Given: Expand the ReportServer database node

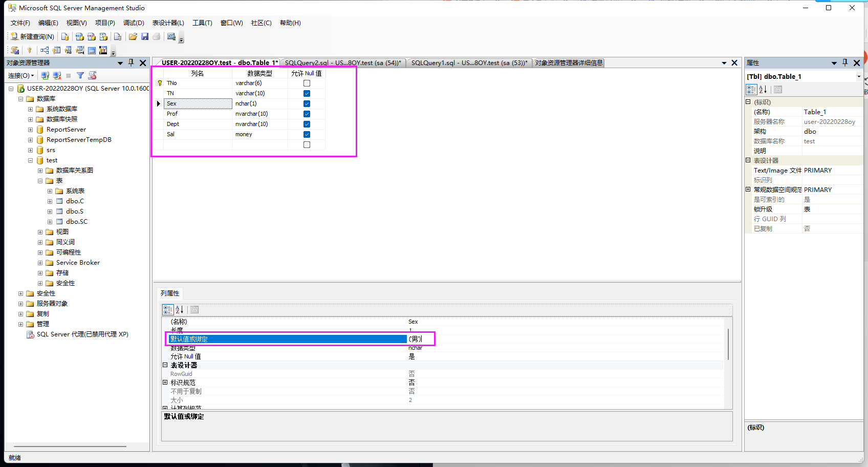Looking at the screenshot, I should point(30,130).
